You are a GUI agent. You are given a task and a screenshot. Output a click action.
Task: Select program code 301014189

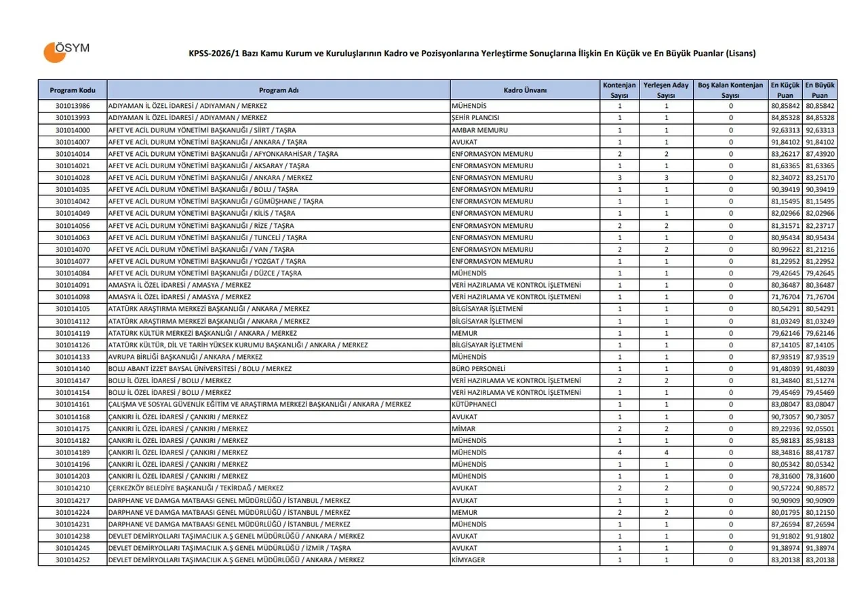click(73, 452)
